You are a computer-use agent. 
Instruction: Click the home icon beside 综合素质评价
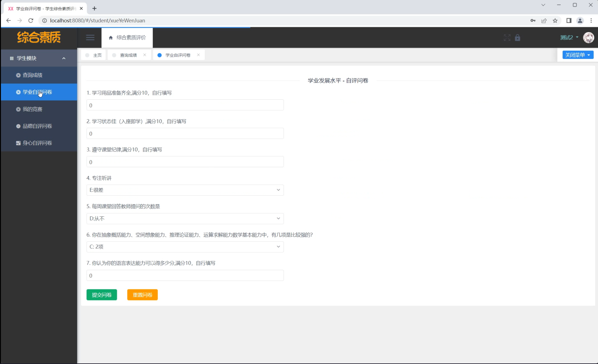coord(111,38)
